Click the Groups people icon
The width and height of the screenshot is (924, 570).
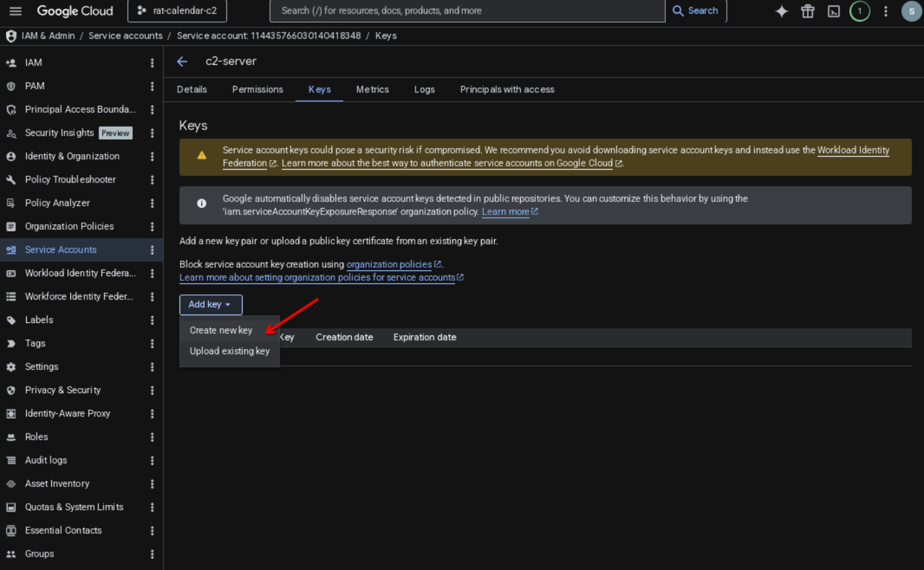coord(11,554)
